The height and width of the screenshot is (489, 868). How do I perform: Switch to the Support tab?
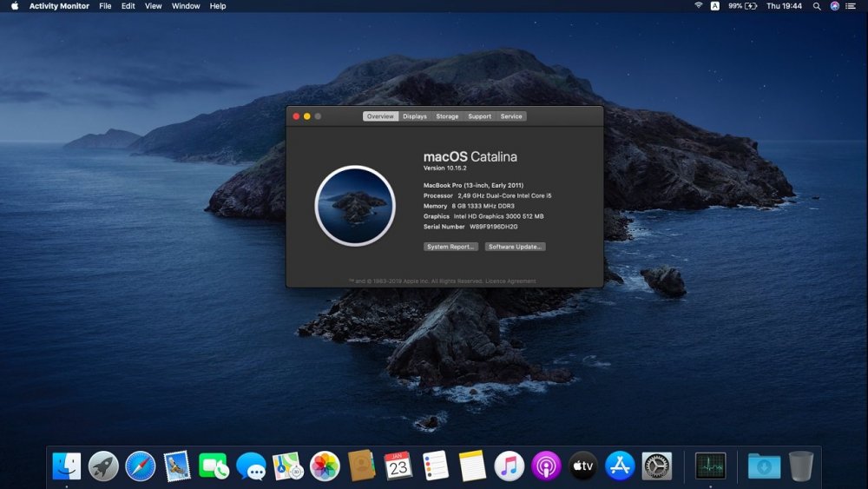click(479, 116)
